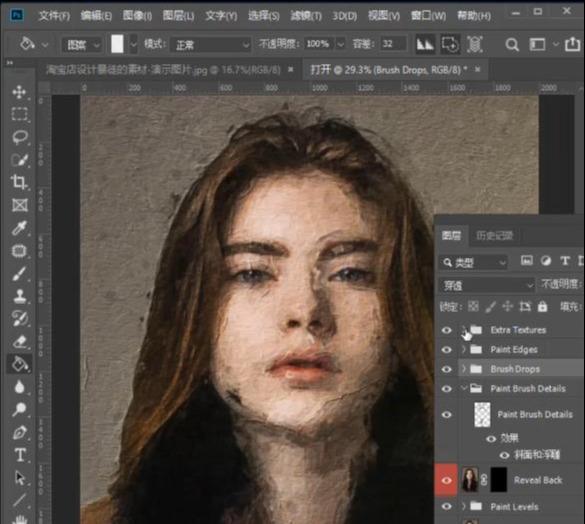
Task: Select the Pen tool
Action: 19,433
